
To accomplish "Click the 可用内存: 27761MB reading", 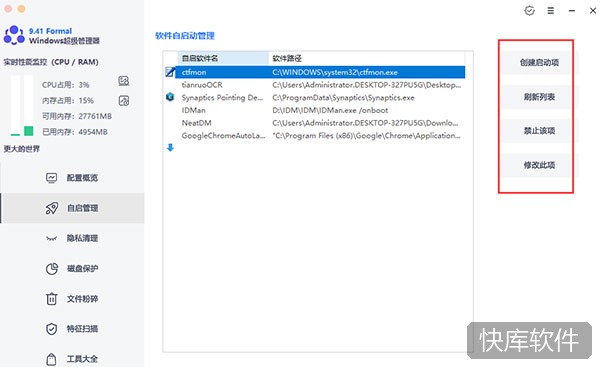I will click(x=77, y=116).
